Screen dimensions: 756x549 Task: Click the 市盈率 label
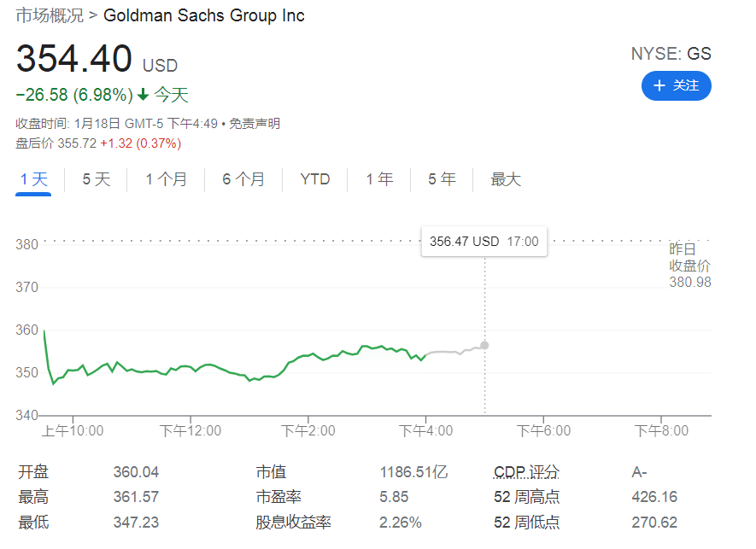278,497
